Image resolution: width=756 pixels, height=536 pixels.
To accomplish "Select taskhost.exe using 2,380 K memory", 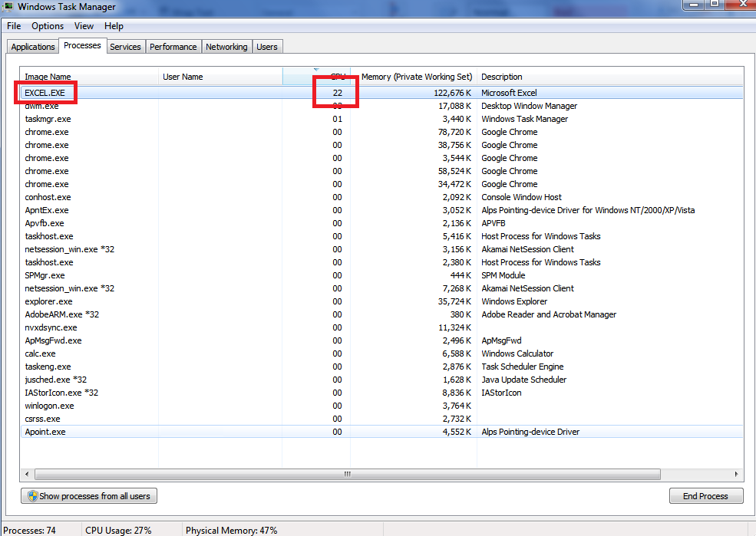I will coord(381,262).
